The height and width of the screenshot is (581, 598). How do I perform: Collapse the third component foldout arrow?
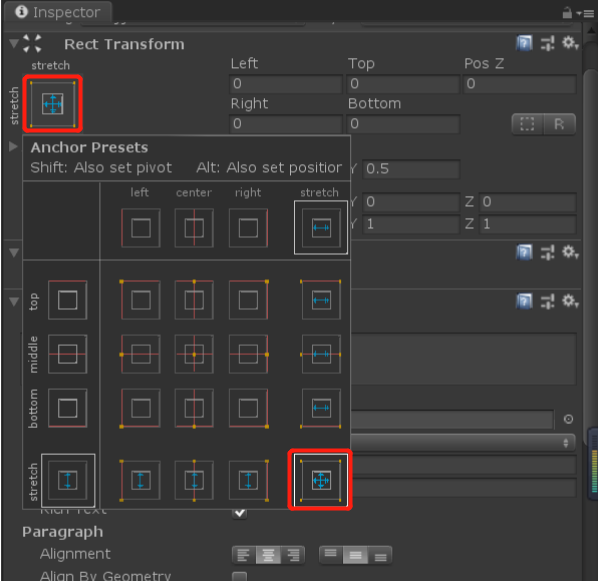click(14, 301)
